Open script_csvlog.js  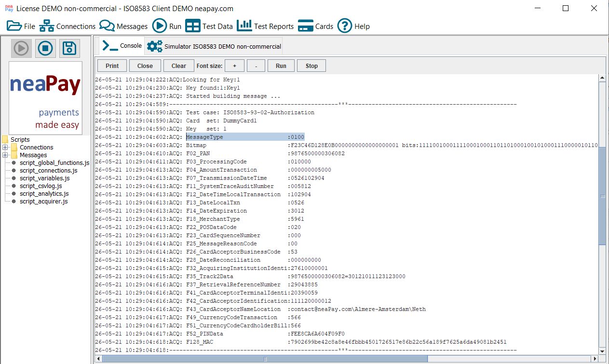click(x=41, y=186)
